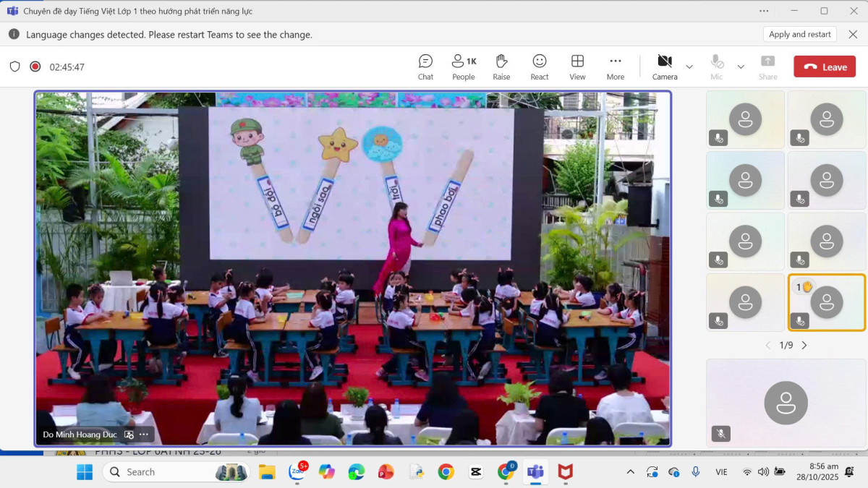The width and height of the screenshot is (868, 488).
Task: Open the Chat panel
Action: click(x=425, y=67)
